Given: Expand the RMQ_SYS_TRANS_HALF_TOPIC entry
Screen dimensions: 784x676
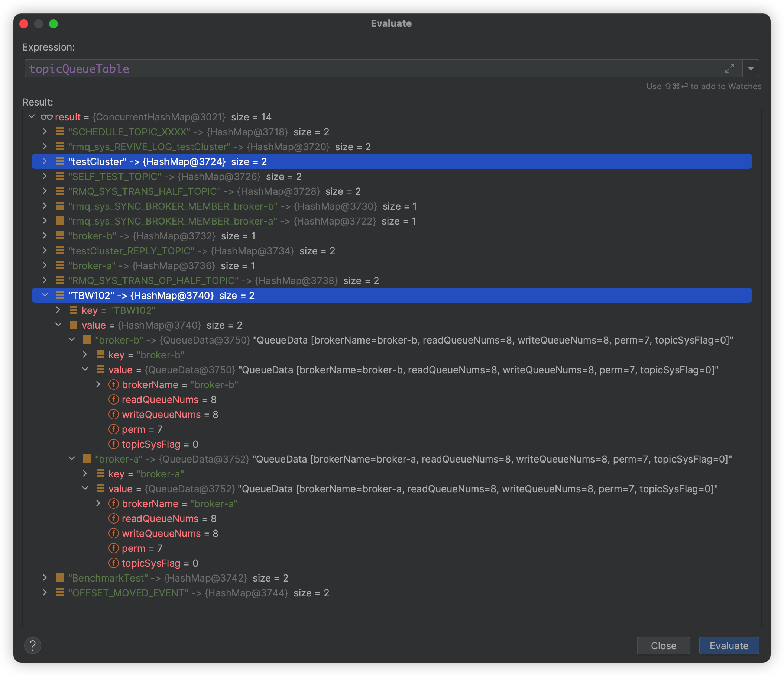Looking at the screenshot, I should click(45, 191).
